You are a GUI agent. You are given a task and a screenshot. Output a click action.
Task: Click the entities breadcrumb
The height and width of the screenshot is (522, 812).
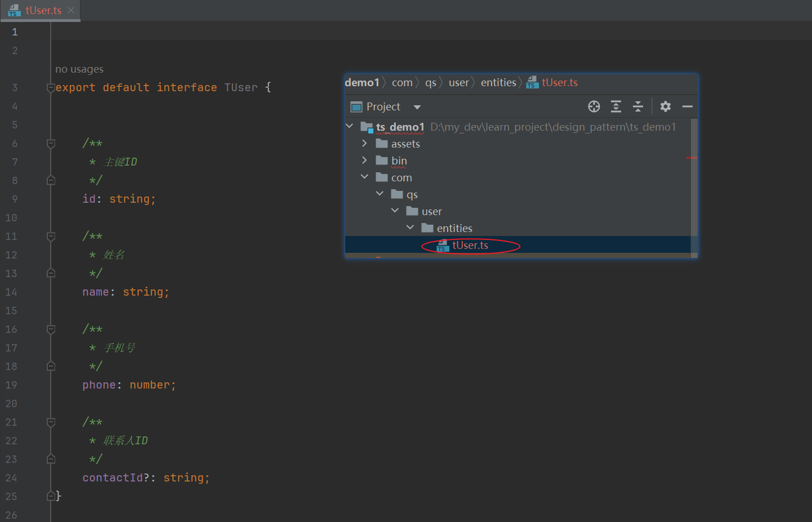(x=498, y=83)
